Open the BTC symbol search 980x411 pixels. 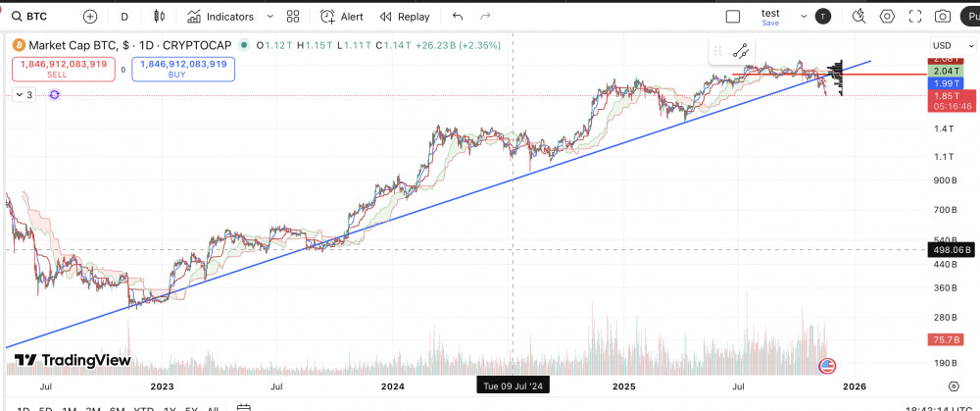pos(29,17)
